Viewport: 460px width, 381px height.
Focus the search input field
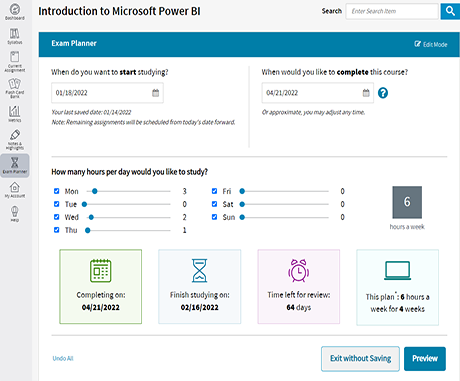pos(392,11)
